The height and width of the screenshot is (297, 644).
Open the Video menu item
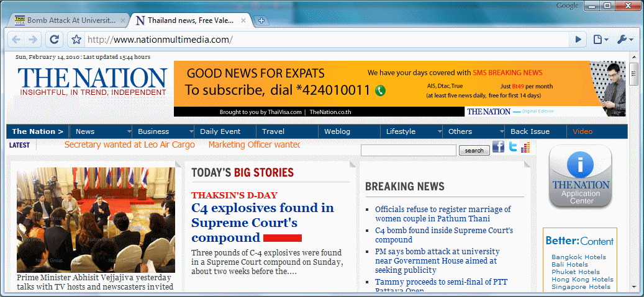click(583, 131)
